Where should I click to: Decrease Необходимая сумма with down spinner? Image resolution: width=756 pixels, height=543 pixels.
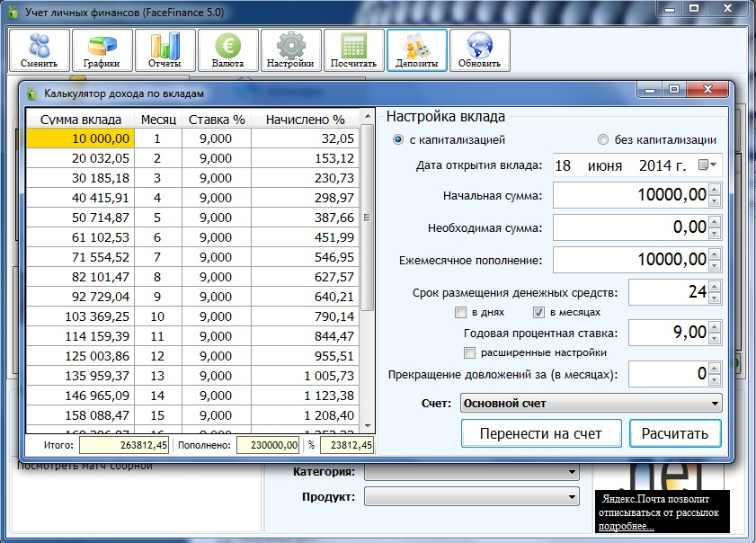715,234
